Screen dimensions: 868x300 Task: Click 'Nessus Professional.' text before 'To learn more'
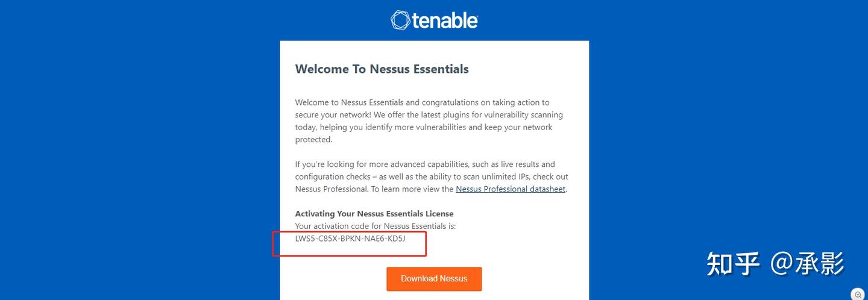(x=332, y=189)
